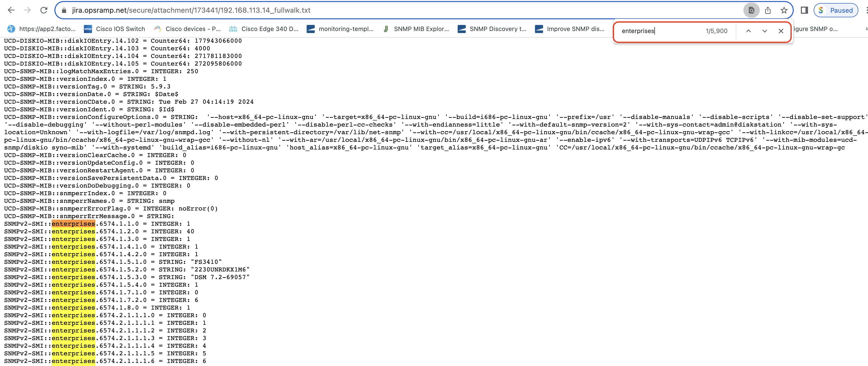Click the find bar search text field
The image size is (868, 366).
pyautogui.click(x=657, y=31)
